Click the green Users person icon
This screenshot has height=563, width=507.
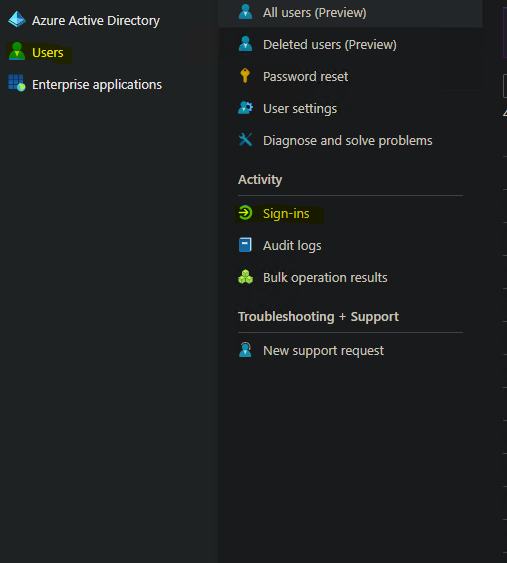pyautogui.click(x=17, y=51)
